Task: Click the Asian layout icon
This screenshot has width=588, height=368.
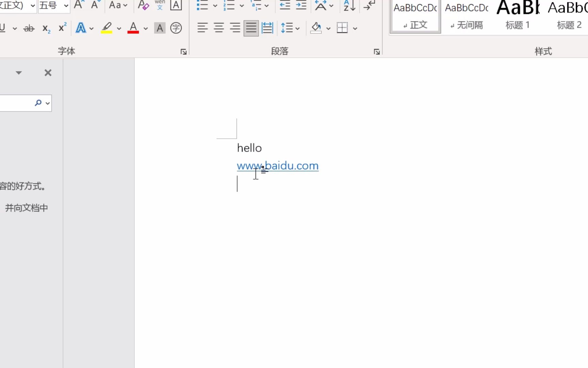Action: pyautogui.click(x=321, y=5)
